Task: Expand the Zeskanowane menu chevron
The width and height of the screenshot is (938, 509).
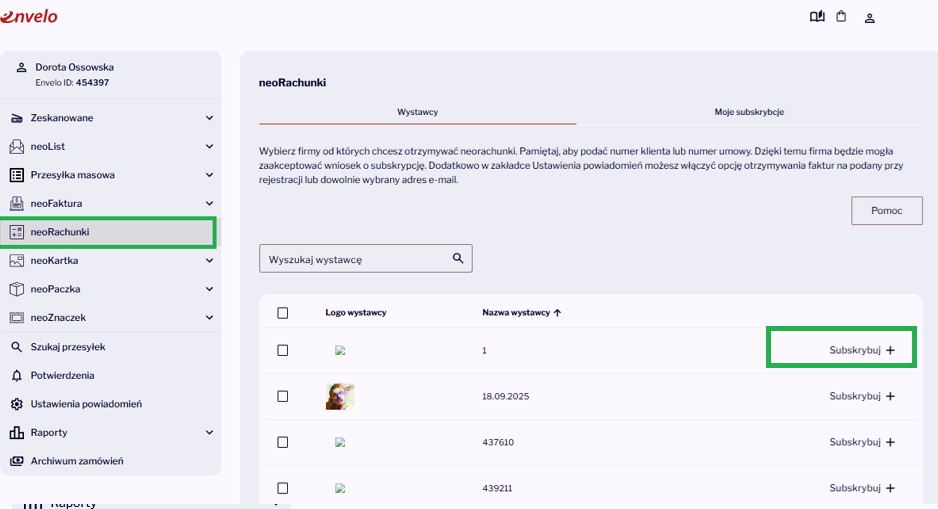Action: 209,118
